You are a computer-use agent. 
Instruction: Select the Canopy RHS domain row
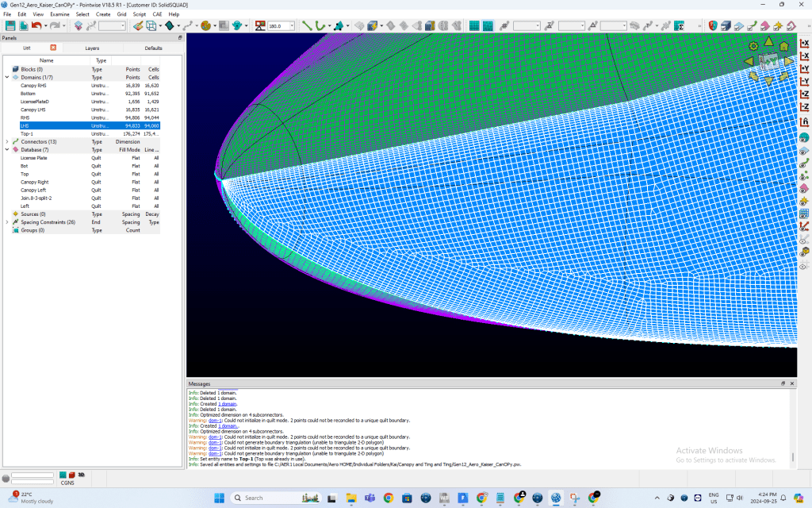click(33, 86)
